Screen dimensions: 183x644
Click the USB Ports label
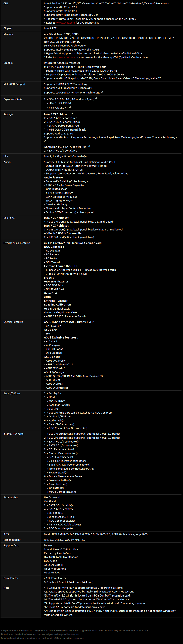[x=9, y=218]
